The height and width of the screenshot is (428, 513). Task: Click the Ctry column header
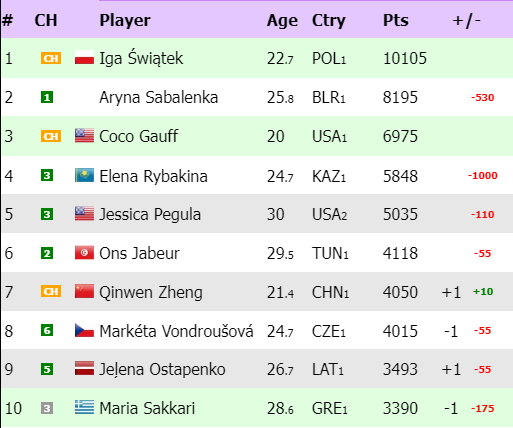pyautogui.click(x=329, y=21)
